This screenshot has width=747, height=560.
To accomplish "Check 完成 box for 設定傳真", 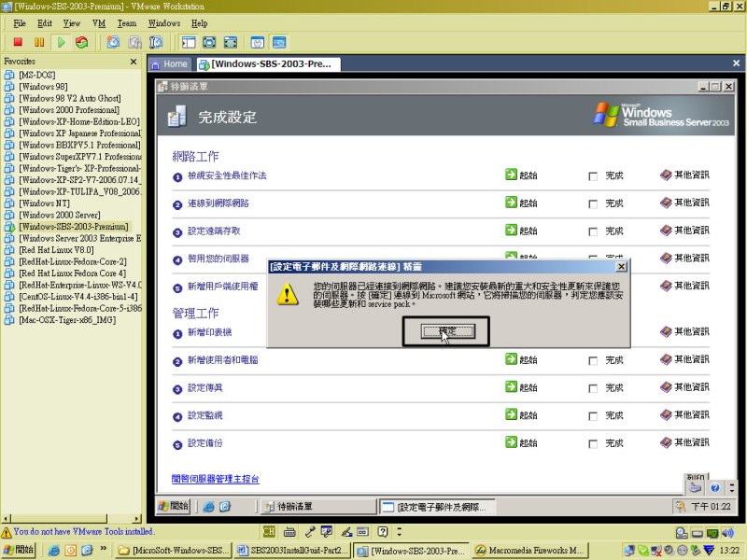I will coord(593,388).
